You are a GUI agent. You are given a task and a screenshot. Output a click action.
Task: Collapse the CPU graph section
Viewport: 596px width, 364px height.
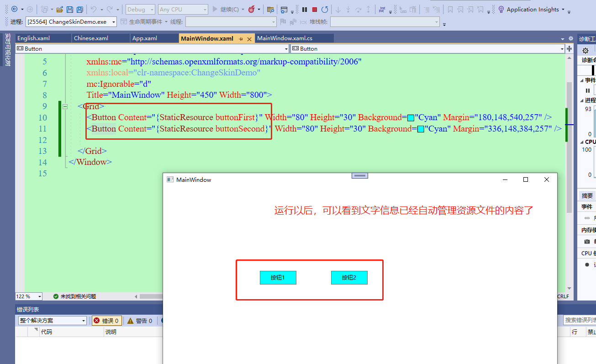click(581, 142)
